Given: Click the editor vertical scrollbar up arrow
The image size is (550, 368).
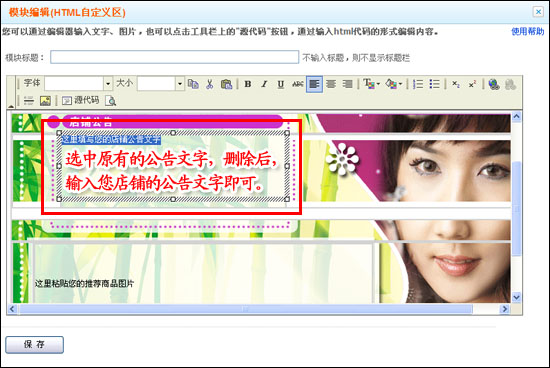Looking at the screenshot, I should point(516,116).
